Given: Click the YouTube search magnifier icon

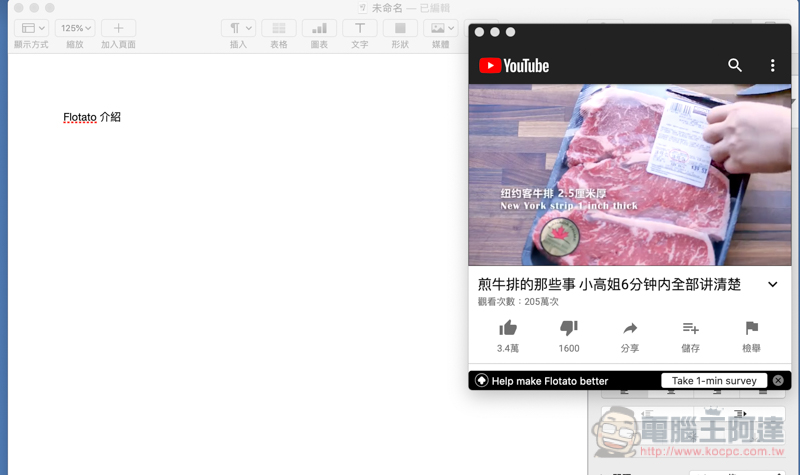Looking at the screenshot, I should (735, 65).
